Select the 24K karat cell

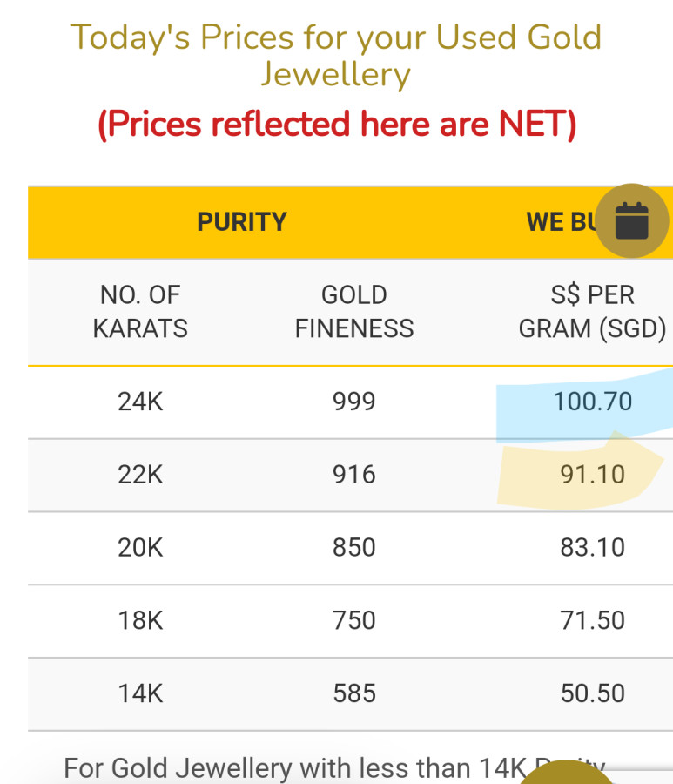(x=140, y=402)
